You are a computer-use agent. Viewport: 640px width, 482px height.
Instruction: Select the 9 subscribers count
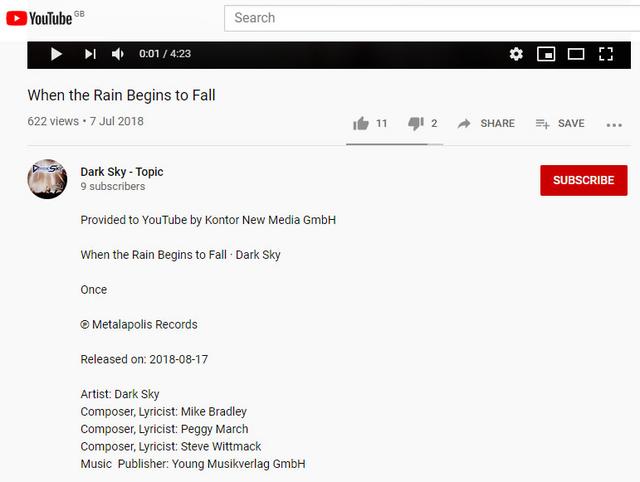[x=113, y=187]
